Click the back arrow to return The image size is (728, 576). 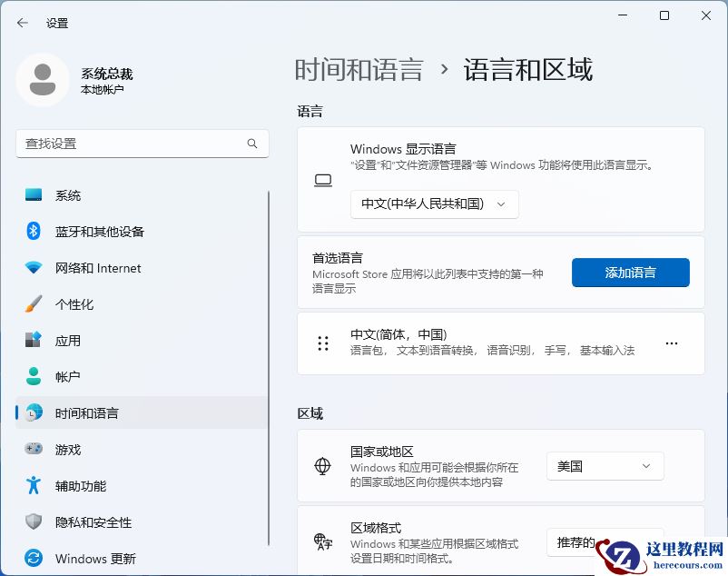click(x=22, y=23)
